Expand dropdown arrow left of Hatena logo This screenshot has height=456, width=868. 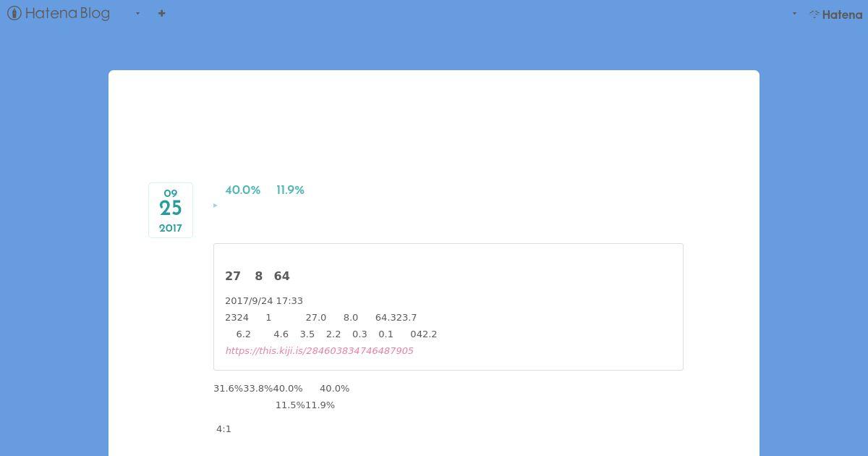pos(794,13)
